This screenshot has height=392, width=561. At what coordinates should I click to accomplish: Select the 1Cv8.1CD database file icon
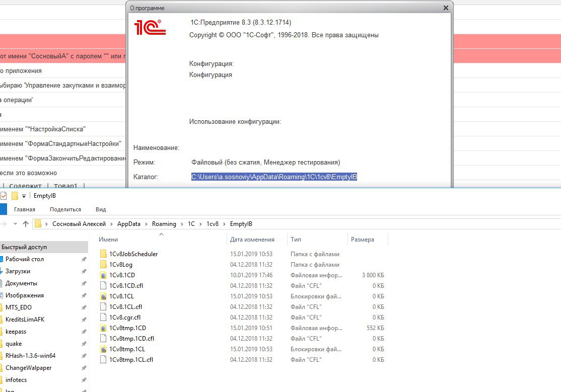pos(103,275)
